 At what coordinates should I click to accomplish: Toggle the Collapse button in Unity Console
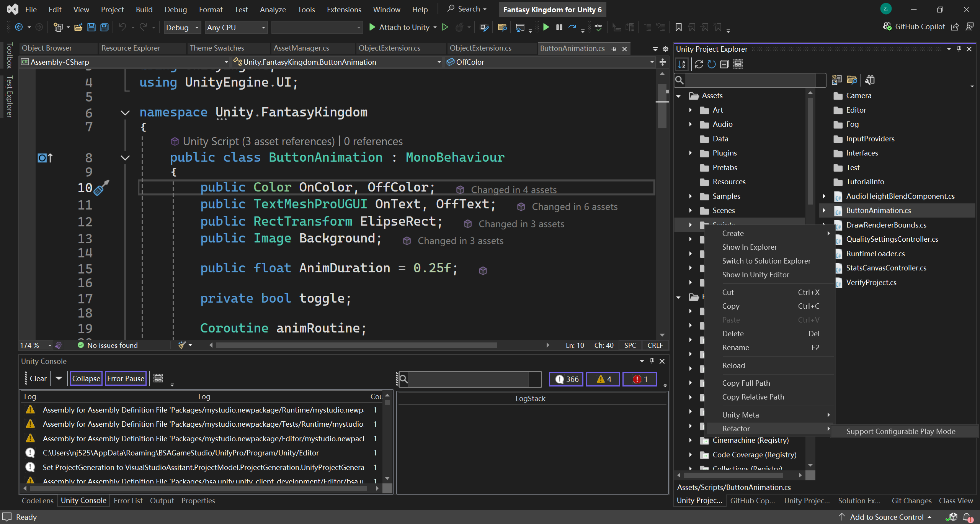(86, 378)
